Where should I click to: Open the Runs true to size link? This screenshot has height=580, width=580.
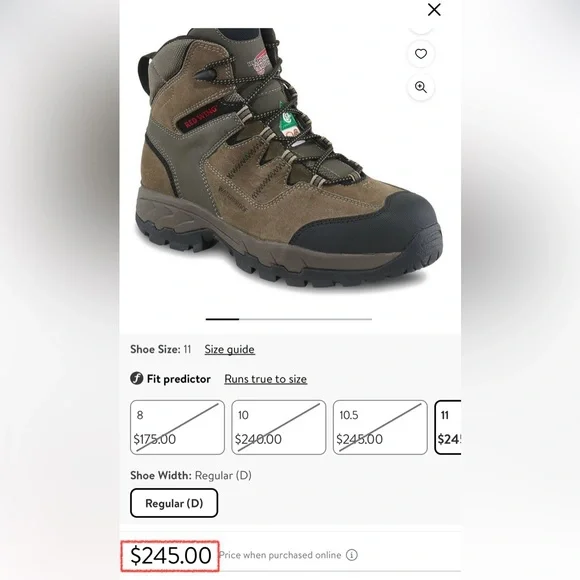click(x=266, y=379)
